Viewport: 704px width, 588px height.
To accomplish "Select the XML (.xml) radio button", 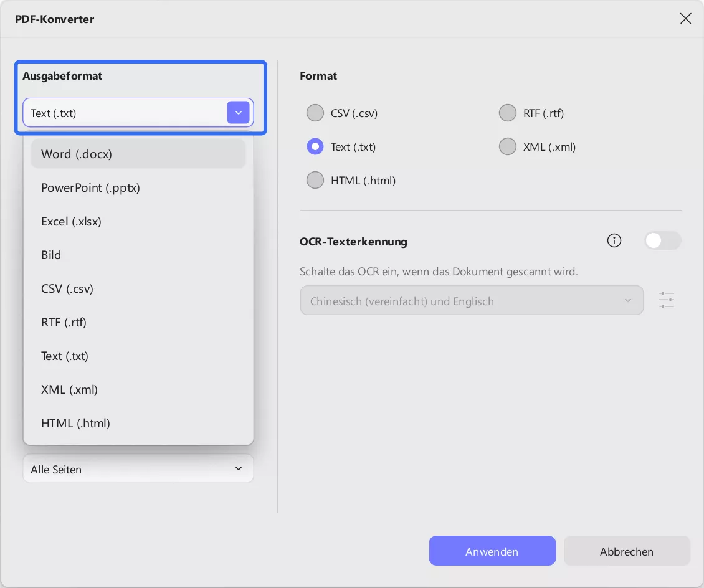I will [x=508, y=147].
